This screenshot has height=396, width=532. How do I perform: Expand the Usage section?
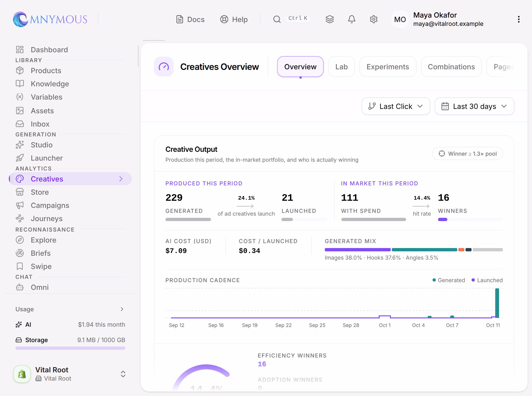tap(70, 309)
